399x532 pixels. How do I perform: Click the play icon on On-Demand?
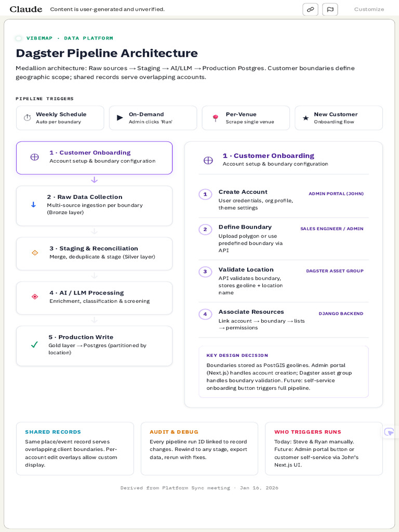pos(120,118)
